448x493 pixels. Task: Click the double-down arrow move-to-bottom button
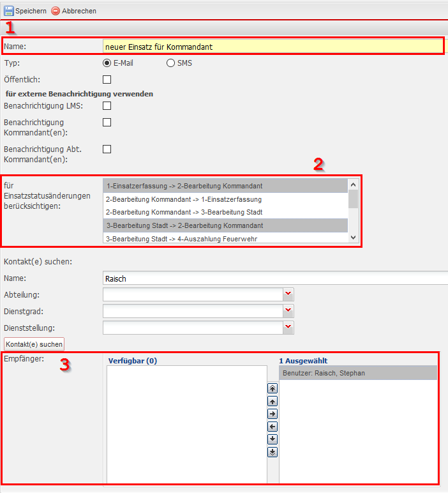pos(273,452)
